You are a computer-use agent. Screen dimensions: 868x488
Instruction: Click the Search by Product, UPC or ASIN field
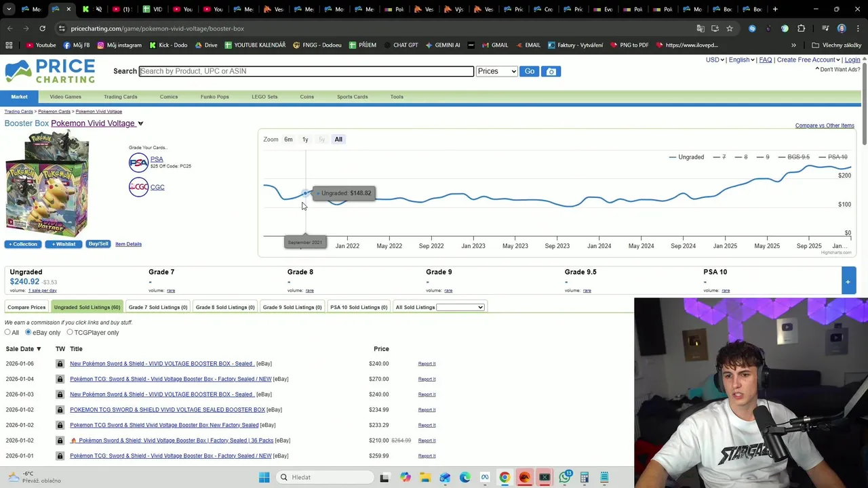[307, 71]
